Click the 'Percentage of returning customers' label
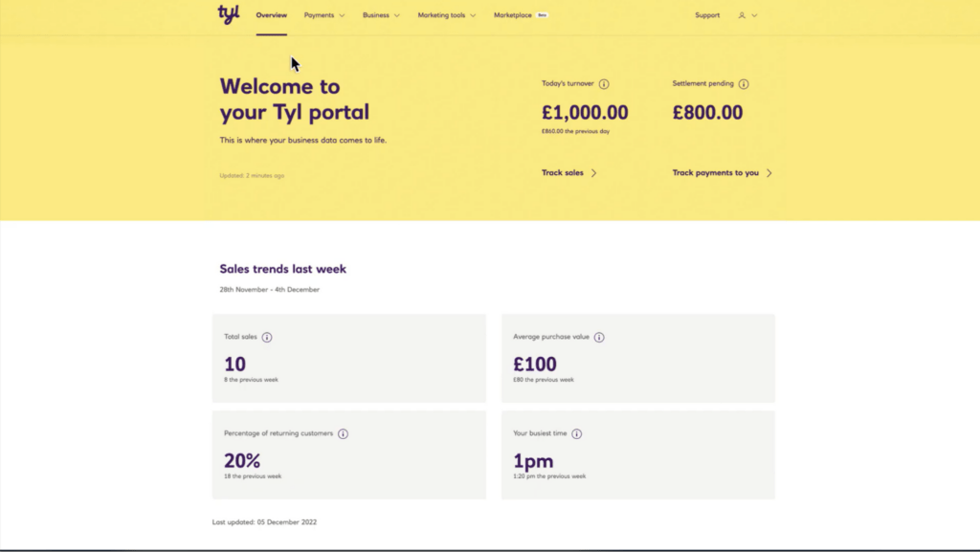This screenshot has width=980, height=552. (278, 434)
